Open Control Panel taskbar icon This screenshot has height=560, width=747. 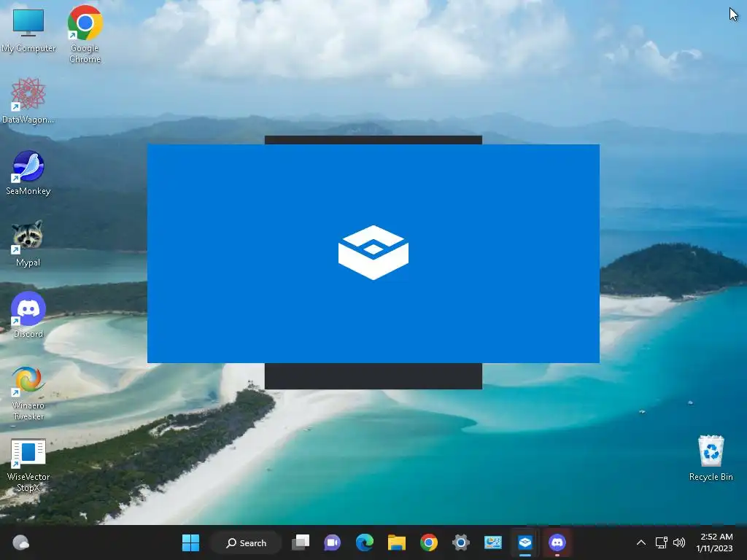493,542
